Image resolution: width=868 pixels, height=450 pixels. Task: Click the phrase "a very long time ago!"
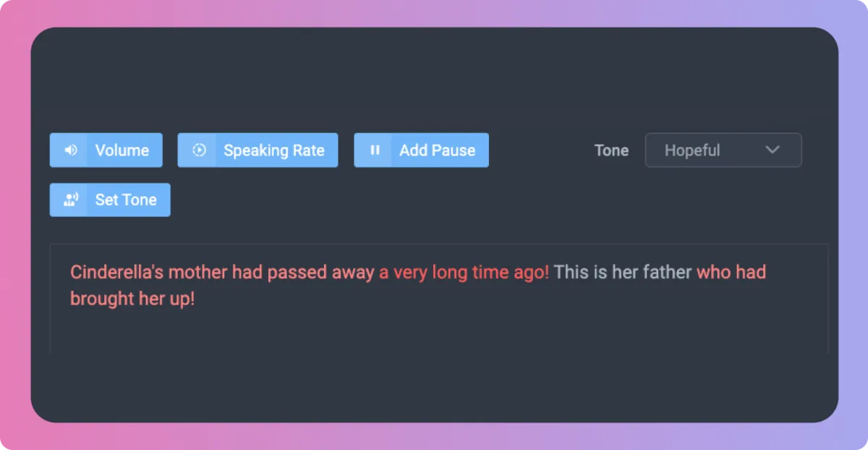(464, 273)
